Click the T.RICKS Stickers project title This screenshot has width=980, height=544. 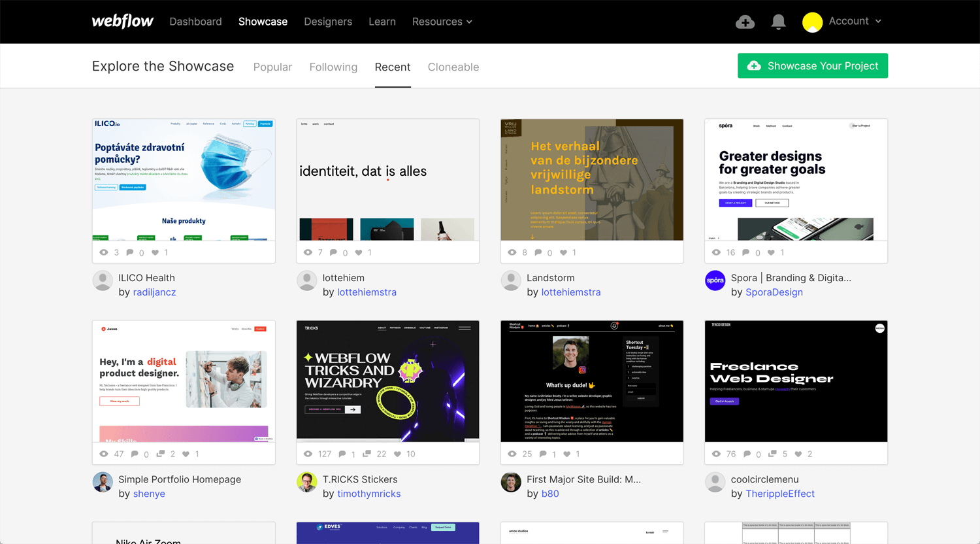click(360, 479)
